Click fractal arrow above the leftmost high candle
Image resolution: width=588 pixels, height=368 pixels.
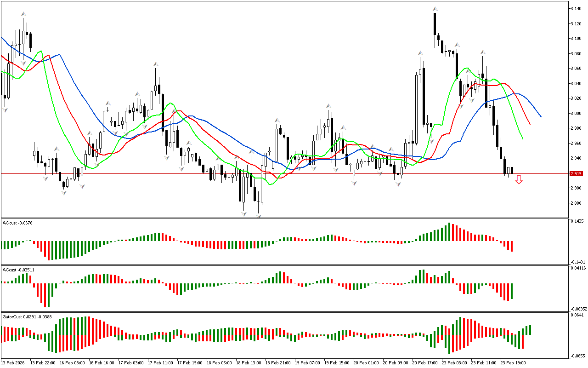point(23,14)
